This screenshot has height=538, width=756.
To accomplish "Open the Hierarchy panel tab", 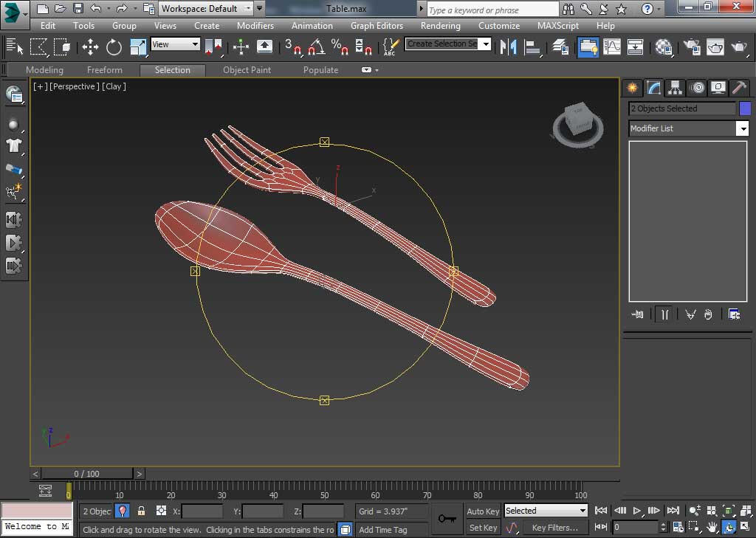I will tap(675, 88).
